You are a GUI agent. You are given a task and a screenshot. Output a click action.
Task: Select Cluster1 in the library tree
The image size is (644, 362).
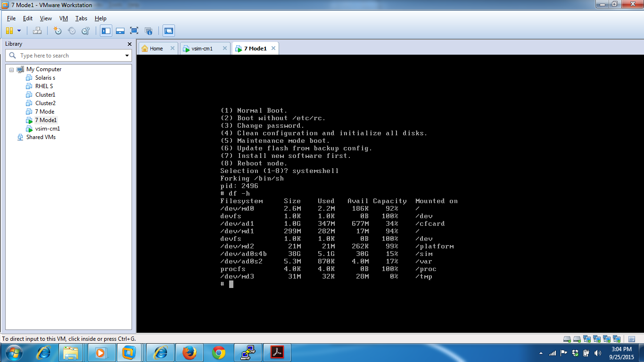(45, 95)
